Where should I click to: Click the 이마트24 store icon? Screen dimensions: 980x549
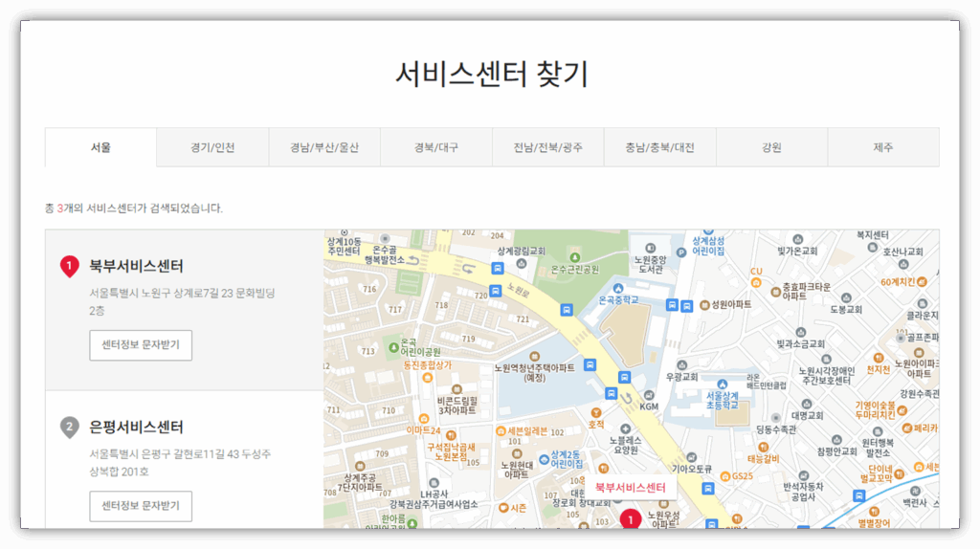(424, 419)
